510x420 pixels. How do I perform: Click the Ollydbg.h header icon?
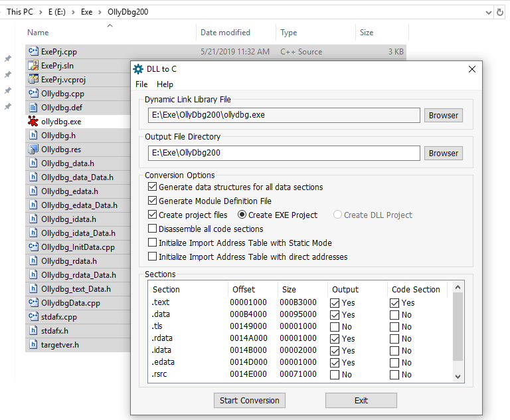33,135
